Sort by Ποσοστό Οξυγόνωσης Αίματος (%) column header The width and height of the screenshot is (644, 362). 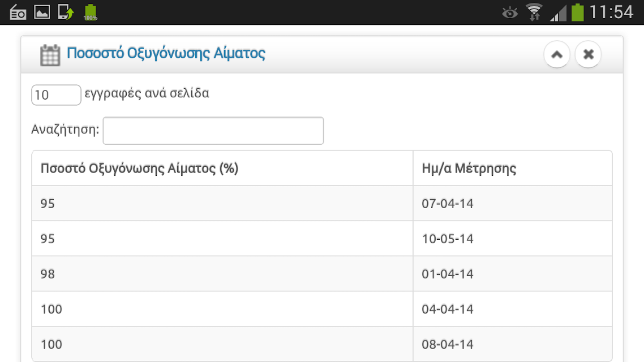222,169
